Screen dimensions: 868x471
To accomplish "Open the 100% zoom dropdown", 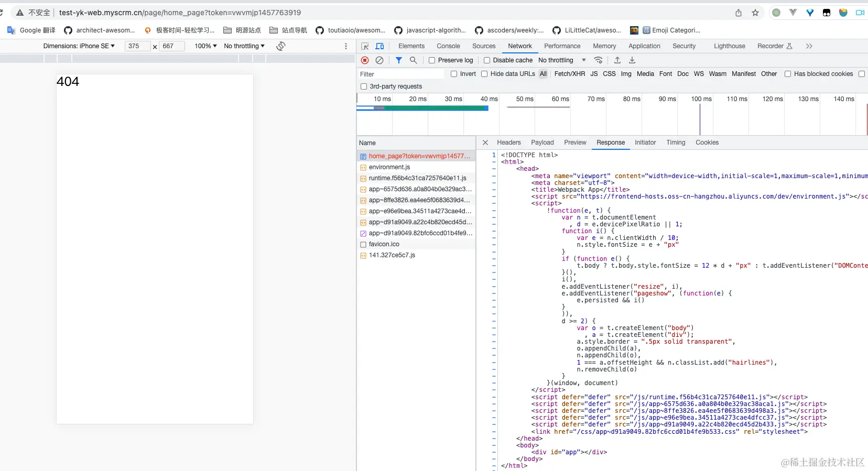I will [205, 46].
